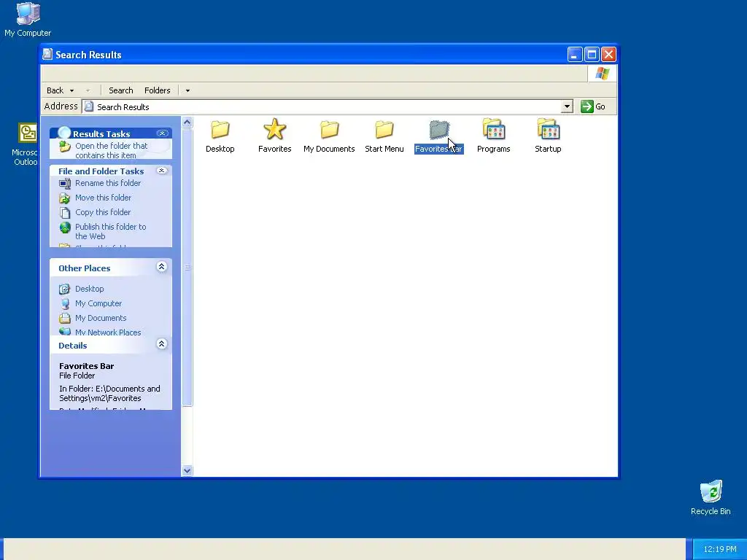Select the Start Menu folder
The height and width of the screenshot is (560, 747).
coord(384,130)
